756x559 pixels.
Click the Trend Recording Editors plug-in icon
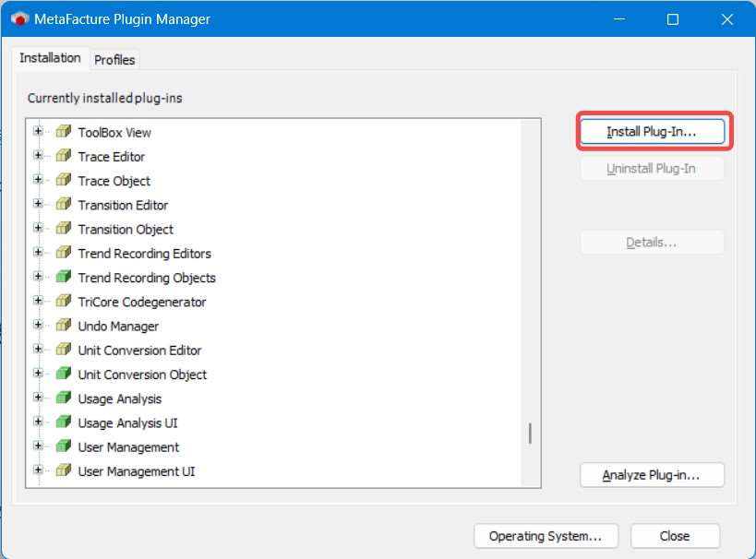64,252
